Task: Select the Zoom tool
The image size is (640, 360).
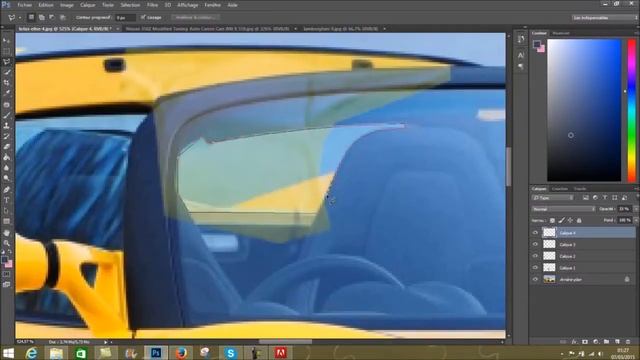Action: 7,243
